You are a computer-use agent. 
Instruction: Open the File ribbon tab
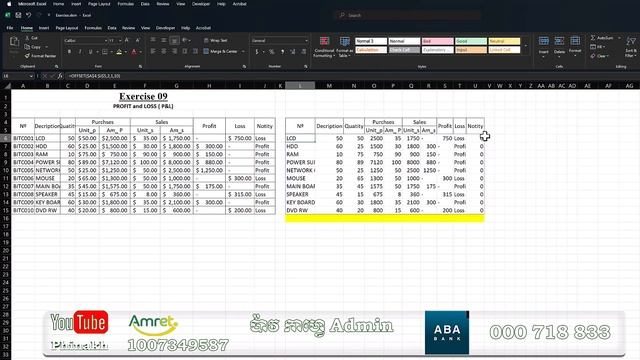click(x=10, y=28)
